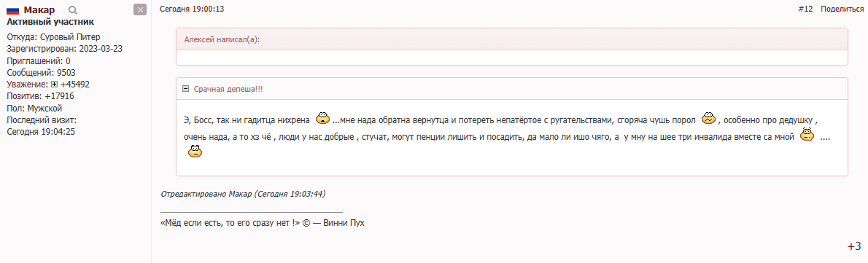Click the emoticon after чушь порол
Image resolution: width=868 pixels, height=263 pixels.
coord(708,118)
